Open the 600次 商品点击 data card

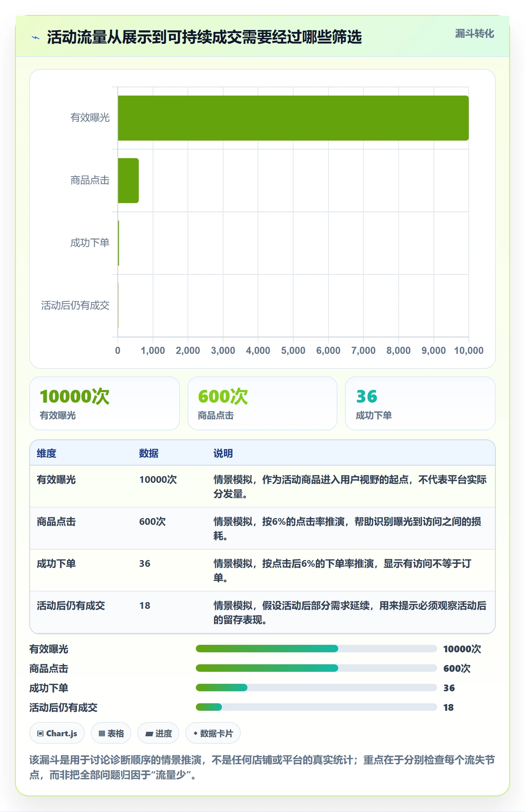tap(262, 403)
